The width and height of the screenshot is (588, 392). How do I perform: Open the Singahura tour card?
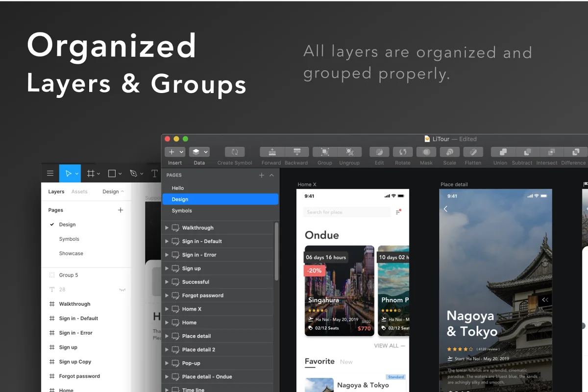coord(340,291)
